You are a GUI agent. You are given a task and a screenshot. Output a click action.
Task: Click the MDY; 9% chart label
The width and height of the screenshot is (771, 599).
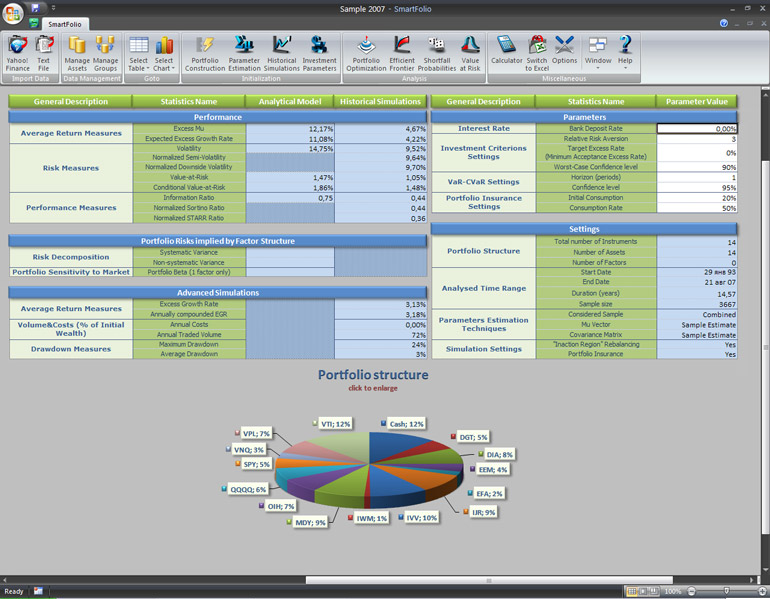tap(310, 522)
